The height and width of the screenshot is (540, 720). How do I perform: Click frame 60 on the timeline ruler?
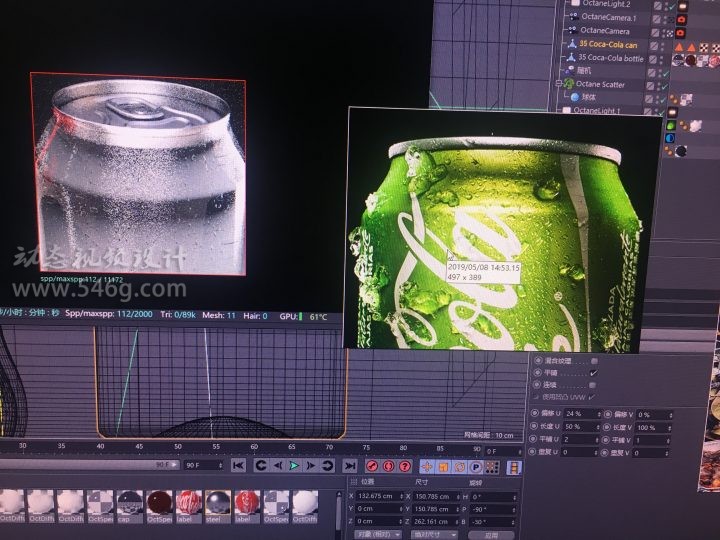(x=253, y=446)
